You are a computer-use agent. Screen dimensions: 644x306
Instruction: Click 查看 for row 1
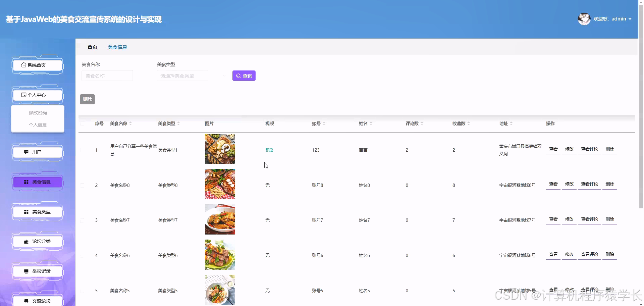coord(553,149)
